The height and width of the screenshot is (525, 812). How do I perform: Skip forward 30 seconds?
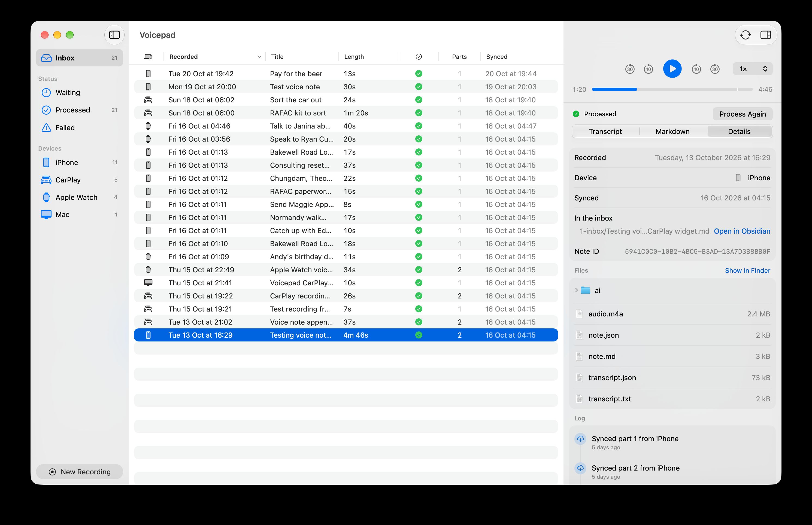[x=715, y=69]
